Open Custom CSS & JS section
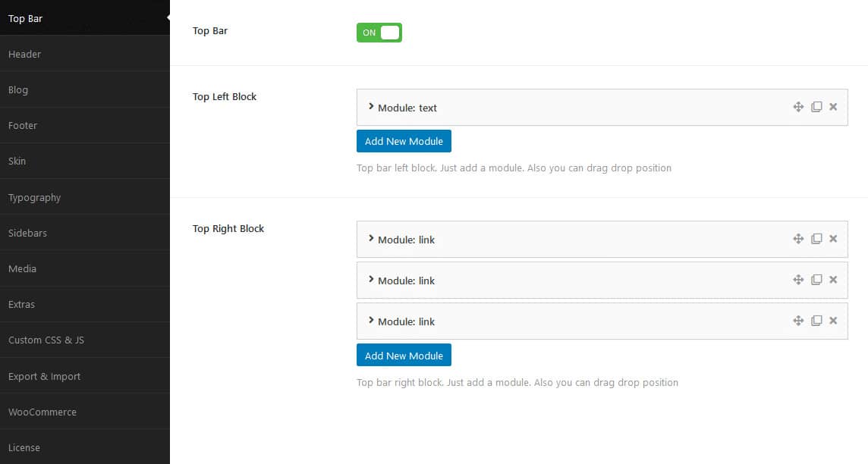The image size is (868, 464). pyautogui.click(x=85, y=340)
